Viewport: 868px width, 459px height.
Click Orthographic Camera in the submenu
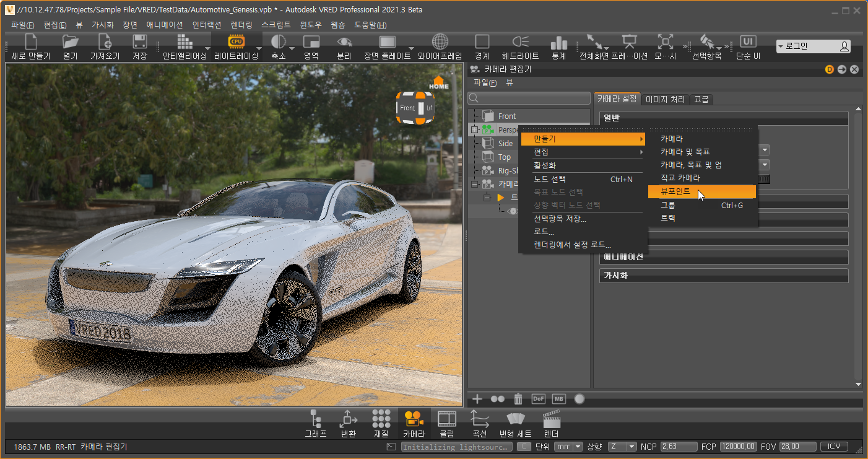(680, 178)
